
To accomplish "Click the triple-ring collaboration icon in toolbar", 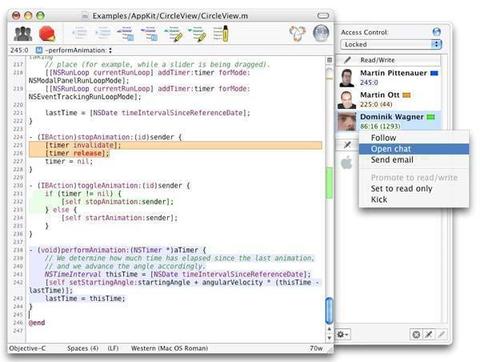I will (297, 33).
